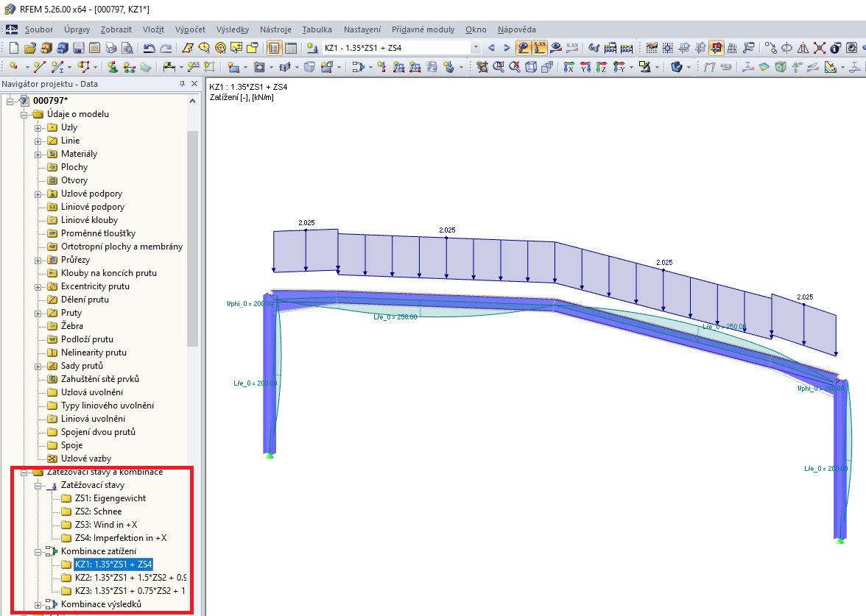Go to next load case arrow
Image resolution: width=866 pixels, height=616 pixels.
click(x=507, y=48)
